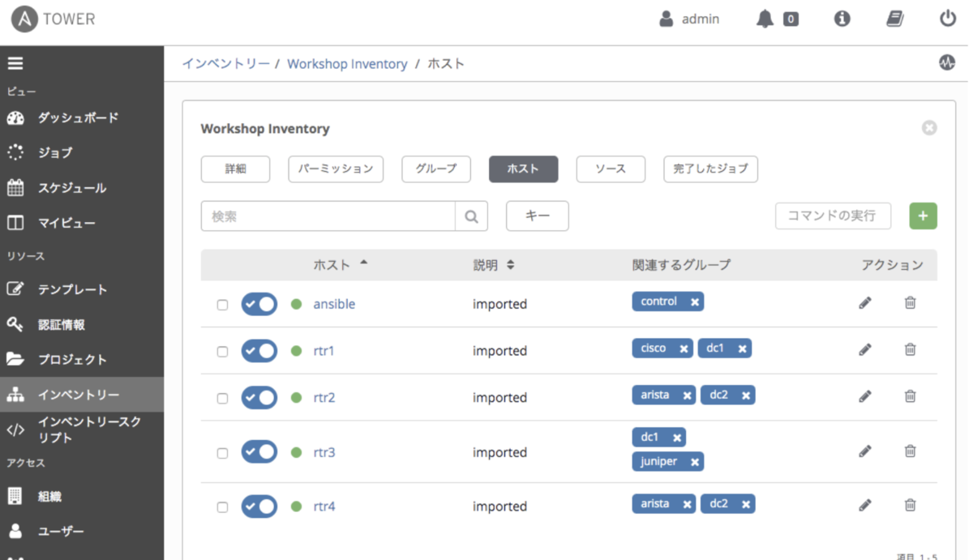Open the activity stream icon
This screenshot has width=973, height=560.
pyautogui.click(x=947, y=62)
